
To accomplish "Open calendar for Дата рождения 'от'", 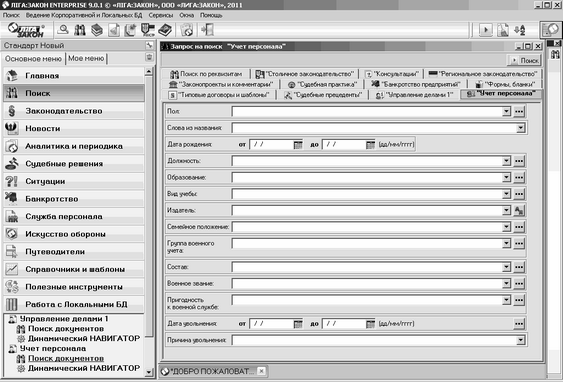I will point(298,145).
